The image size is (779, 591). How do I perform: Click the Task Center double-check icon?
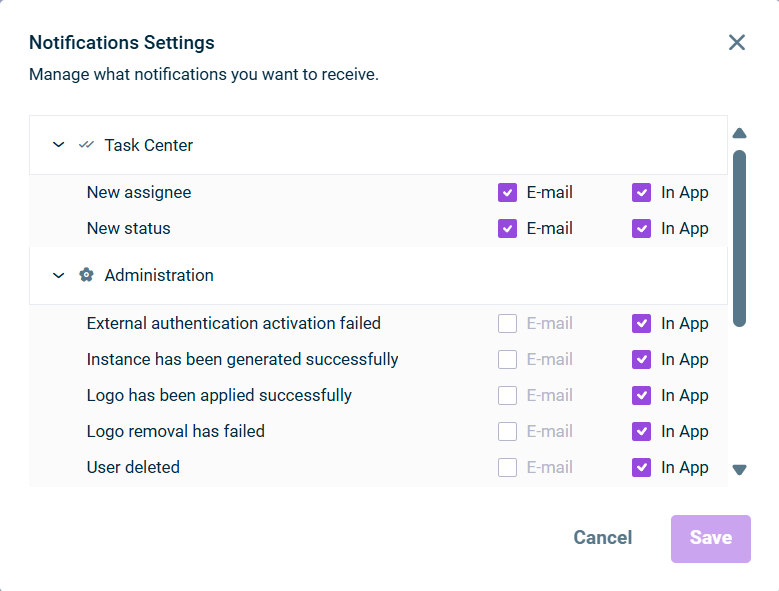tap(86, 145)
